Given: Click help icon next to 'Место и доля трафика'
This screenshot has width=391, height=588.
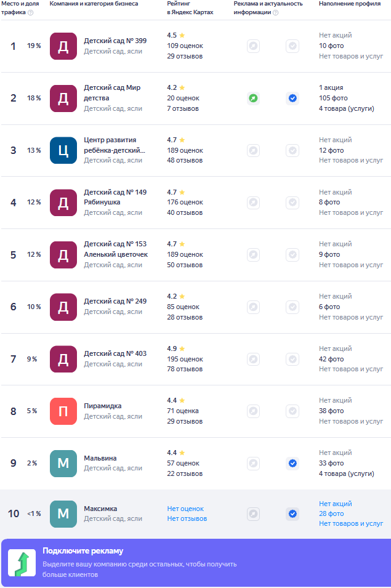Looking at the screenshot, I should tap(30, 12).
